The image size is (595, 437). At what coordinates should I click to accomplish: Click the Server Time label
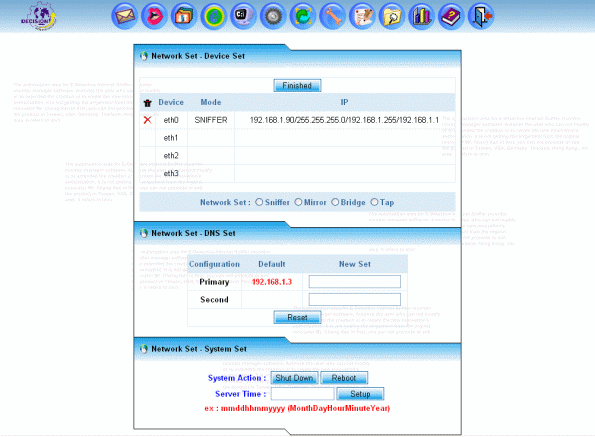[x=241, y=394]
